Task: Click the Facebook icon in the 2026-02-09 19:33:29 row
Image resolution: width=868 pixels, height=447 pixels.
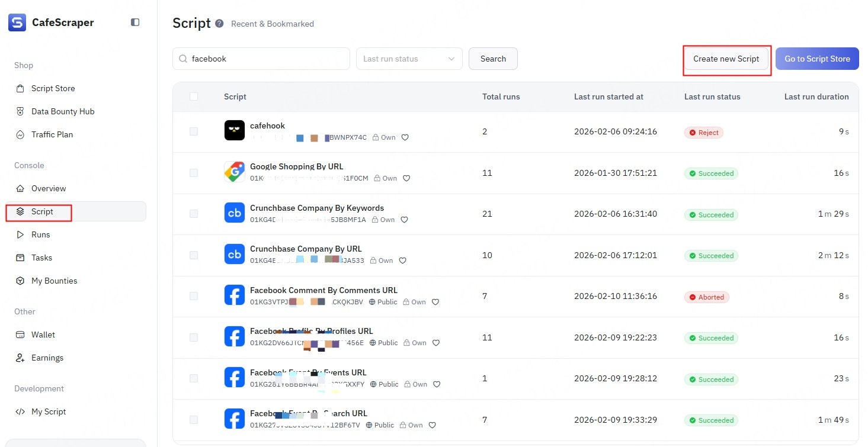Action: [235, 419]
